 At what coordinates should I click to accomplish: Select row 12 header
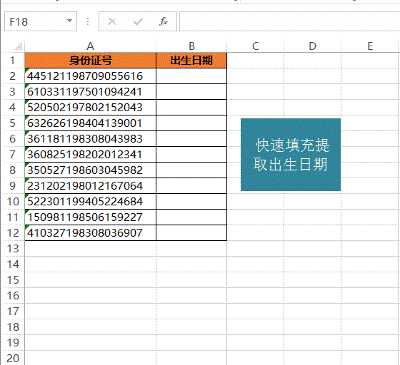[13, 233]
